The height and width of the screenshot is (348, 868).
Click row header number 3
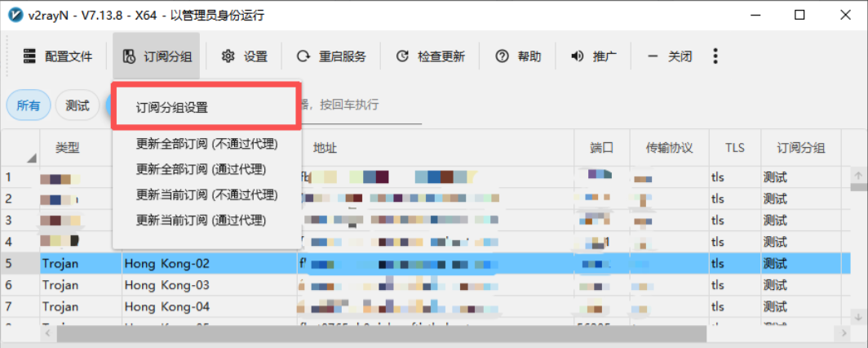(20, 221)
